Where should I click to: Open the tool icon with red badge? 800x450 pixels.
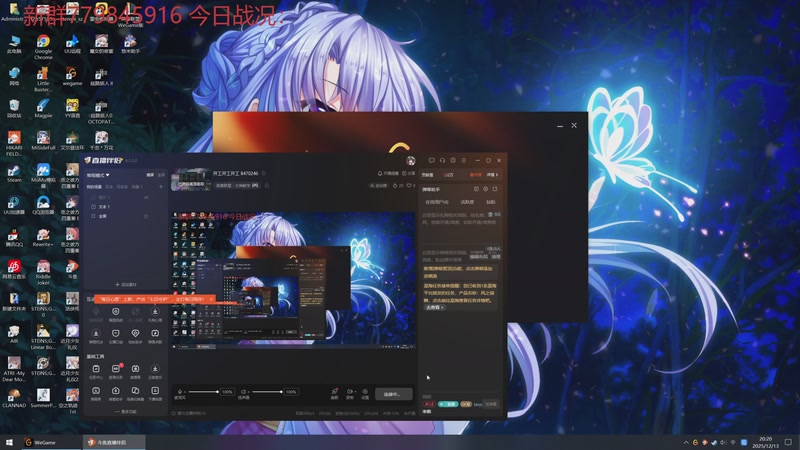pos(116,371)
